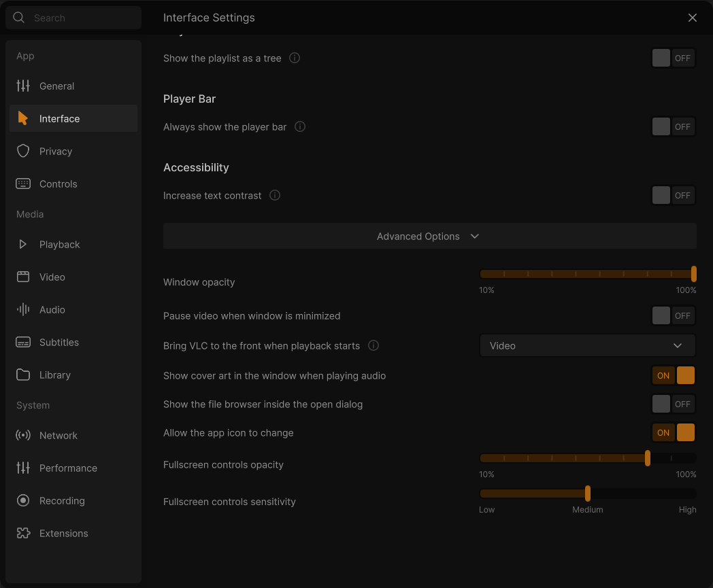
Task: Show info for playlist as a tree
Action: (x=295, y=58)
